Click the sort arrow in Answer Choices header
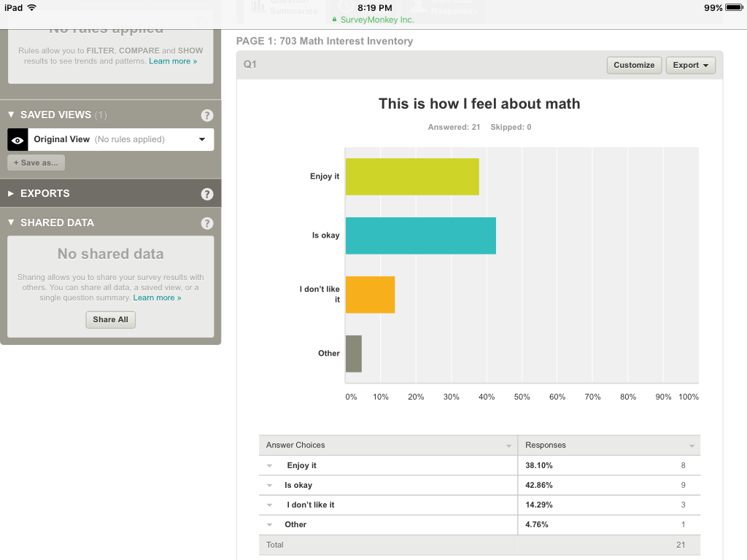The width and height of the screenshot is (747, 560). point(508,446)
